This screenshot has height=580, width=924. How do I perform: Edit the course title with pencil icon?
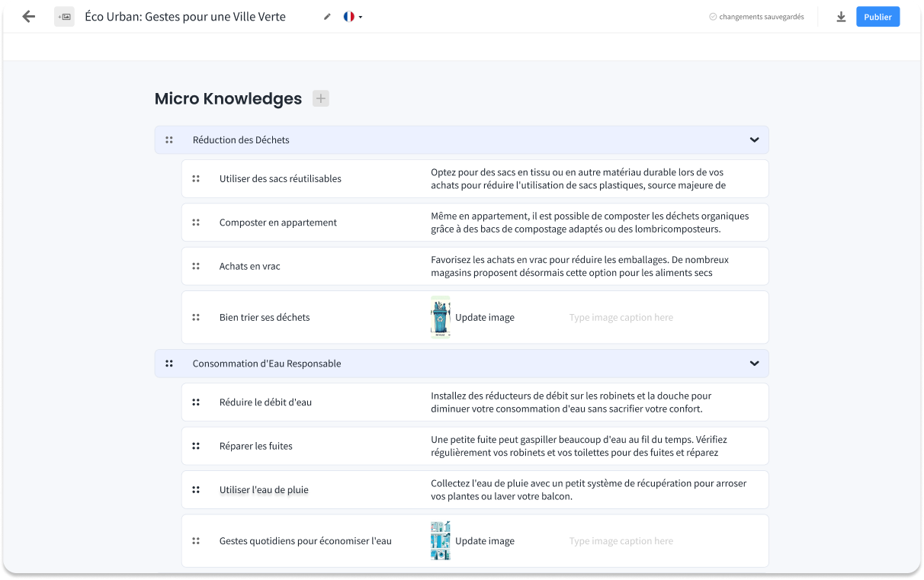coord(327,17)
